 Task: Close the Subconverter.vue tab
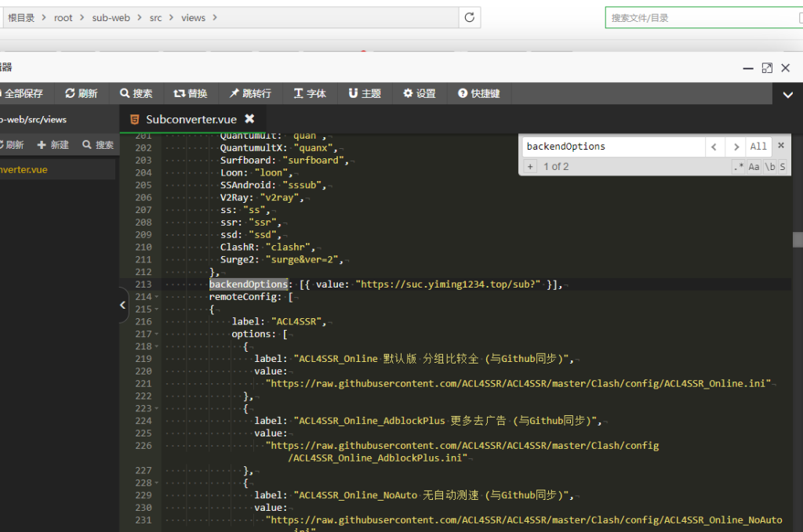point(249,119)
